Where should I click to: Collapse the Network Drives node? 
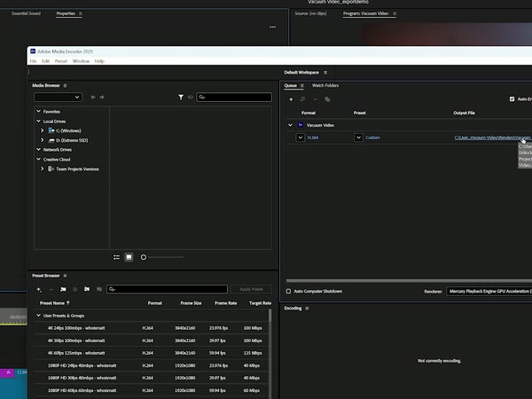click(38, 149)
